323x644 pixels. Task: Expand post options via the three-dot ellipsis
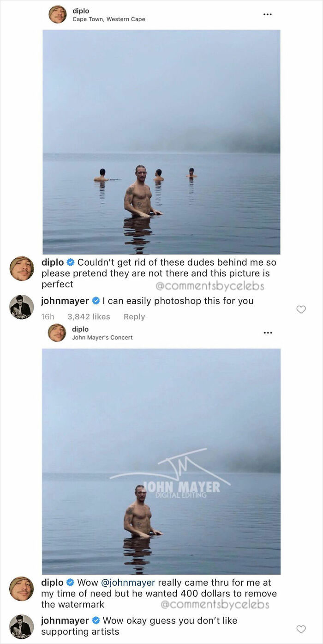(x=268, y=14)
